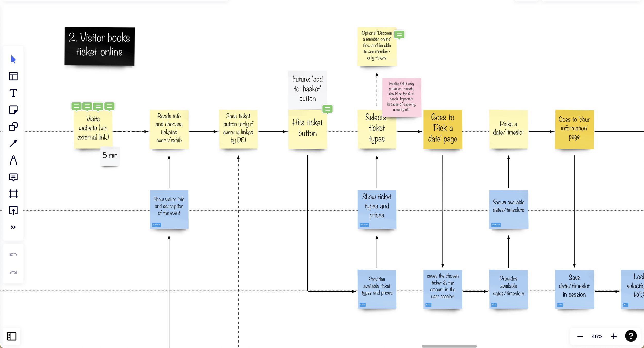This screenshot has height=348, width=644.
Task: Select the 'Optional Become a member online' note
Action: (x=377, y=46)
